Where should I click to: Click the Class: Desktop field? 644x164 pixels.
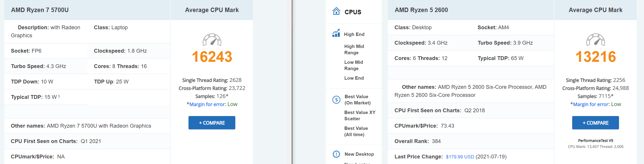[413, 27]
